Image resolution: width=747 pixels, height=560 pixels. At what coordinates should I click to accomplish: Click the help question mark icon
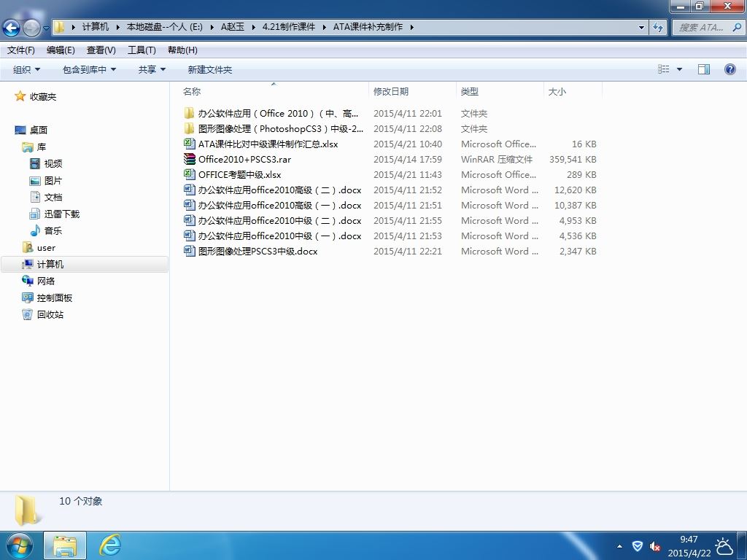(x=729, y=69)
